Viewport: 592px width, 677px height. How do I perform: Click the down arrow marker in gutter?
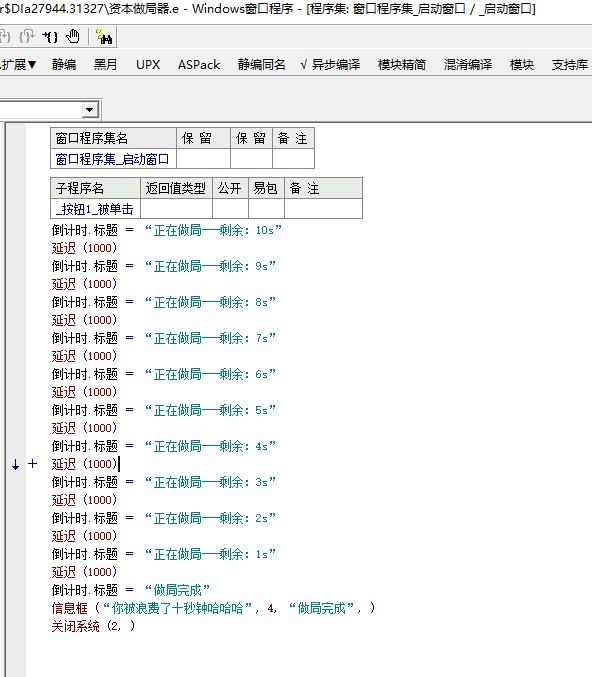click(x=16, y=465)
